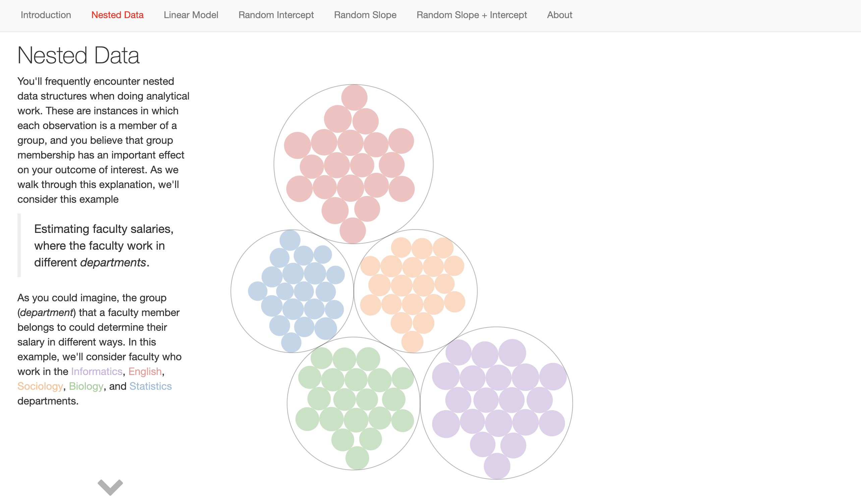The width and height of the screenshot is (861, 504).
Task: Click the Nested Data heading
Action: pyautogui.click(x=78, y=55)
